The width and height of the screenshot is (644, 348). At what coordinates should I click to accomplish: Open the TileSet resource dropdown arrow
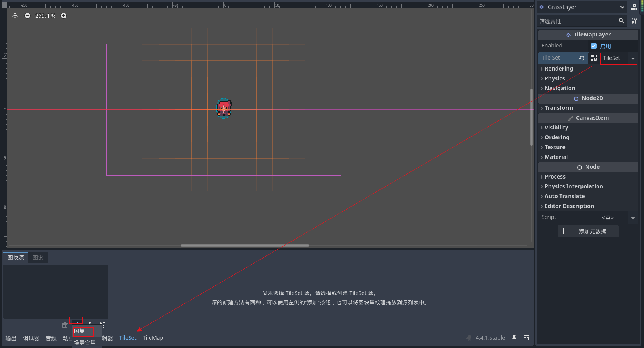(x=633, y=58)
